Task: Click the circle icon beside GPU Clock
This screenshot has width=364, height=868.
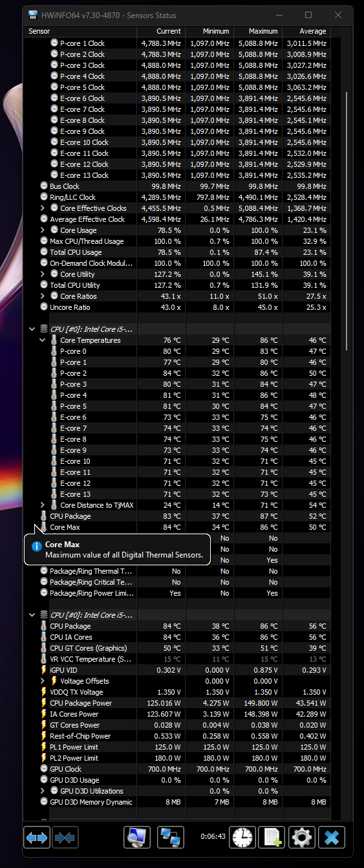Action: click(44, 769)
